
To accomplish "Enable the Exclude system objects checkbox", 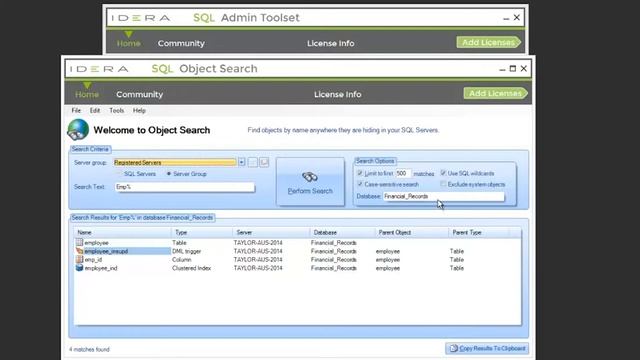I will pyautogui.click(x=443, y=184).
